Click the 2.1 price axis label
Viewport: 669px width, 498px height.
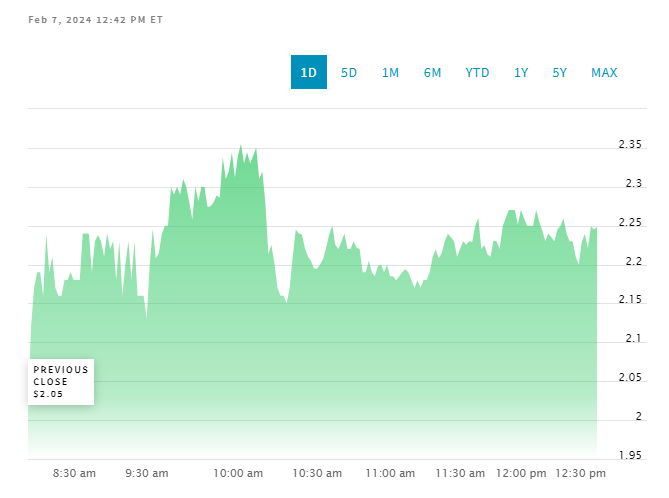[634, 338]
